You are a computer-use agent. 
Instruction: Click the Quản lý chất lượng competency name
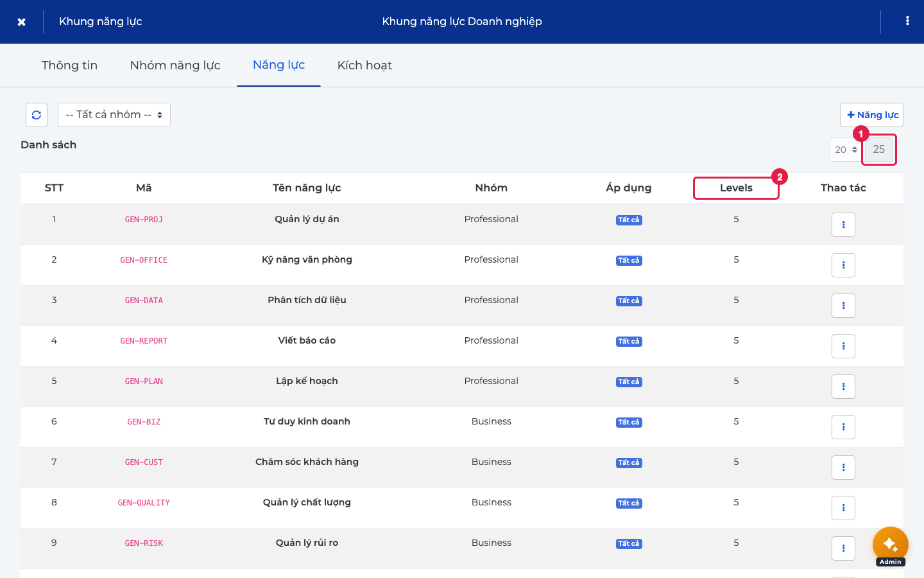pyautogui.click(x=307, y=502)
